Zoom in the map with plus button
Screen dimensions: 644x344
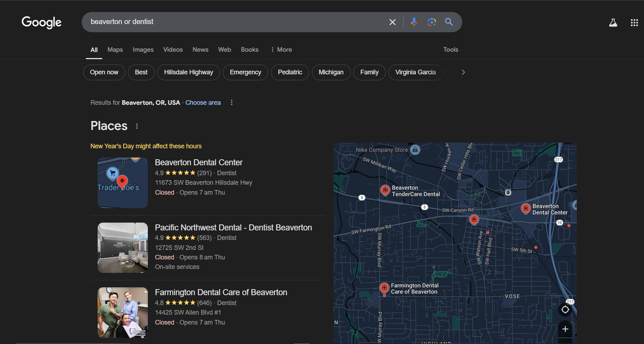[565, 329]
